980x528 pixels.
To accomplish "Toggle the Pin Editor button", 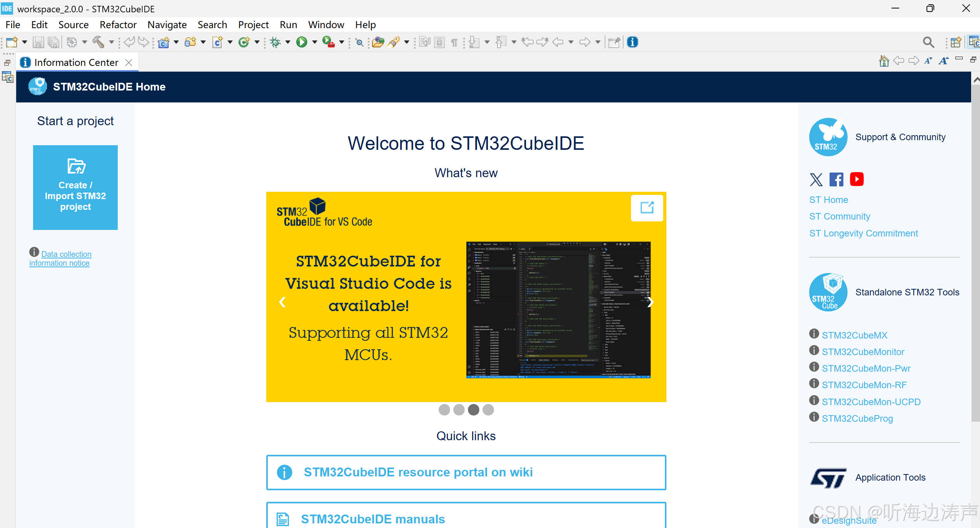I will click(614, 42).
